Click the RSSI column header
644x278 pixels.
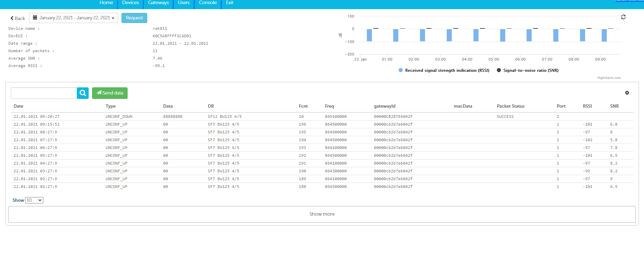tap(587, 106)
